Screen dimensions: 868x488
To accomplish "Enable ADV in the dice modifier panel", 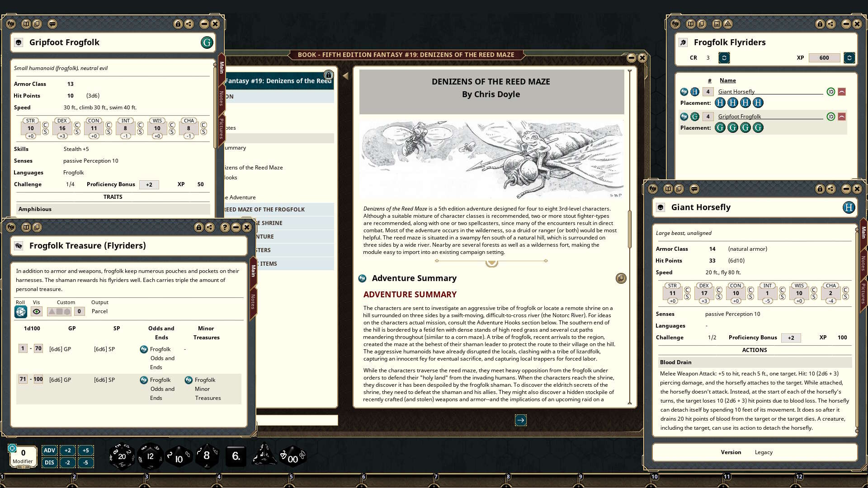I will [49, 450].
